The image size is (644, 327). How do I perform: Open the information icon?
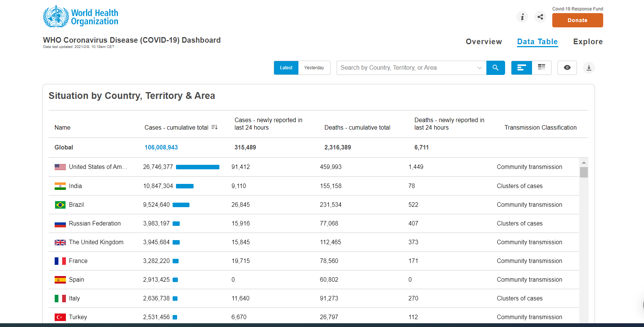pos(522,17)
